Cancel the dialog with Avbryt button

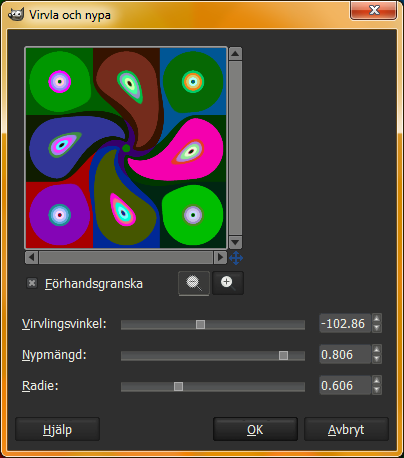pos(346,429)
